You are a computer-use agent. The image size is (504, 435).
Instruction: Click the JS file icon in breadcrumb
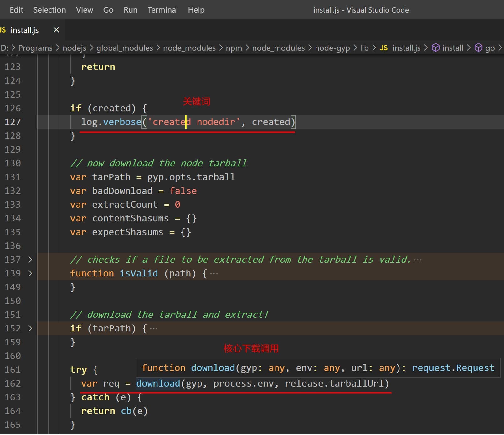pyautogui.click(x=383, y=48)
